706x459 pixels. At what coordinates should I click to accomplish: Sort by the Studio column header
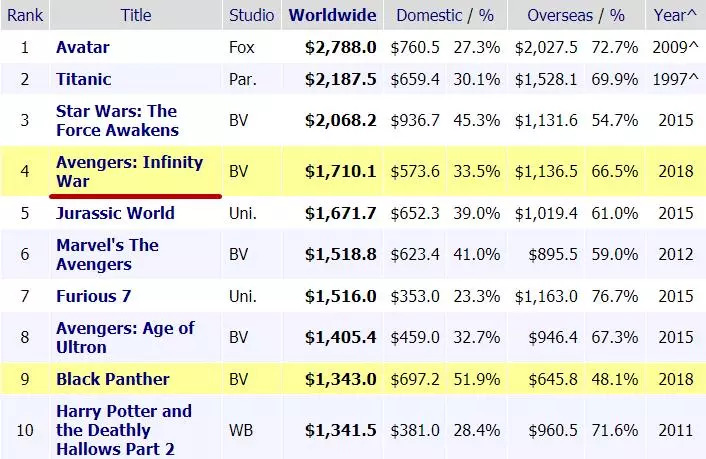pos(252,15)
